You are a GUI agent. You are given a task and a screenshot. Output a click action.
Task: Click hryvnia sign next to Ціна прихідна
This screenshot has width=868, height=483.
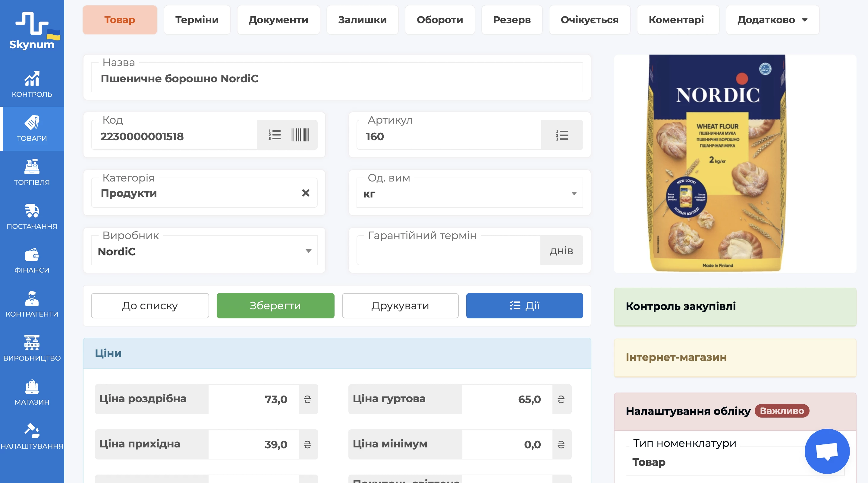pyautogui.click(x=308, y=444)
